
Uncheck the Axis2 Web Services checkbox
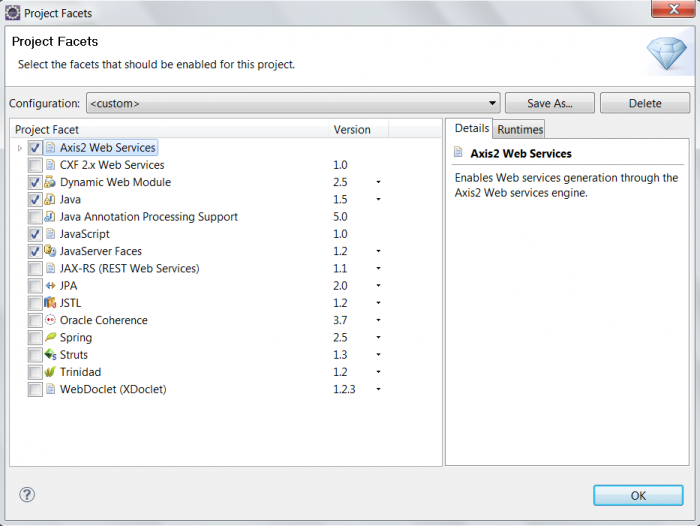pos(35,148)
